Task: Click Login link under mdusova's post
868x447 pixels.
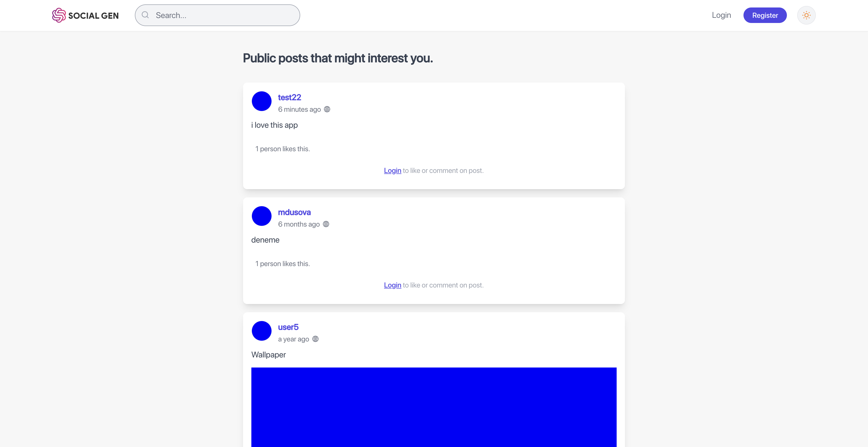Action: 392,285
